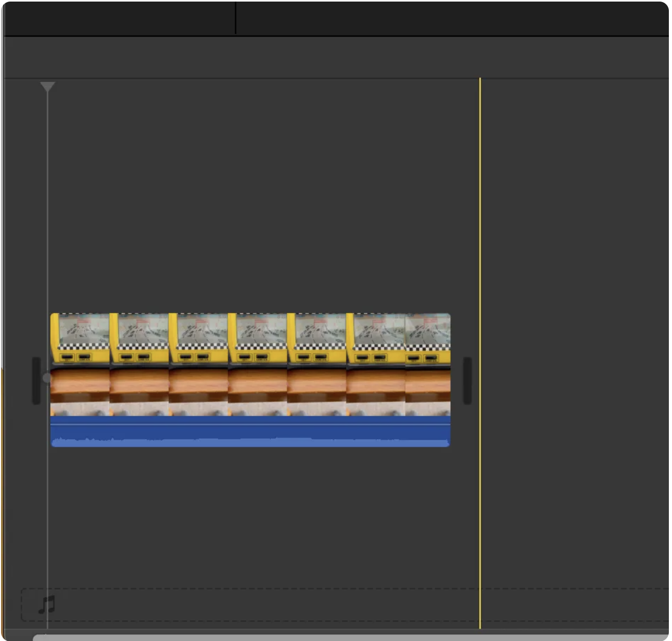This screenshot has width=672, height=641.
Task: Click the right trim handle of the clip
Action: [467, 380]
